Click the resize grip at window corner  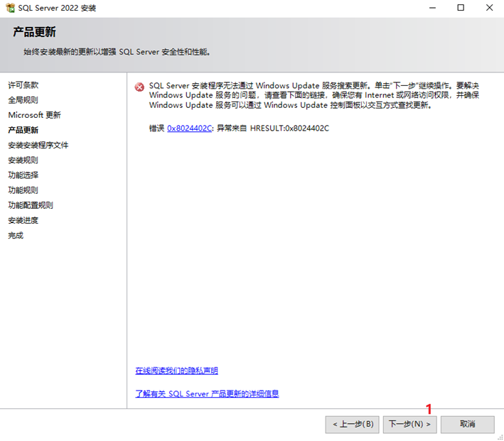point(500,437)
